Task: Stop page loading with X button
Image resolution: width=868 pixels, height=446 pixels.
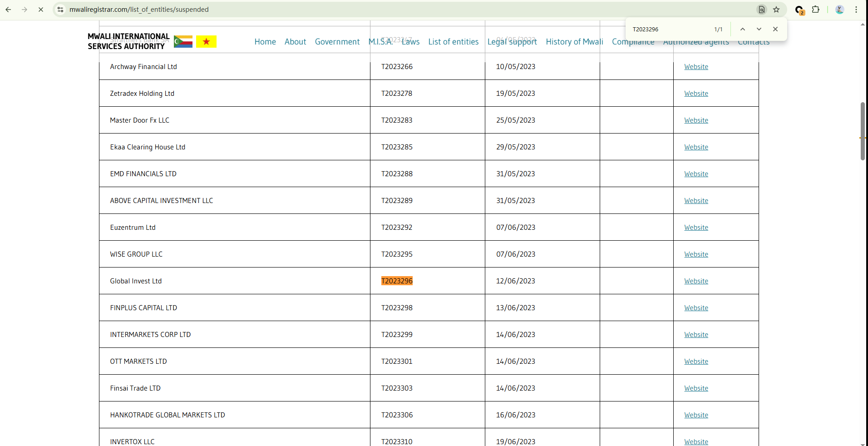Action: (x=41, y=10)
